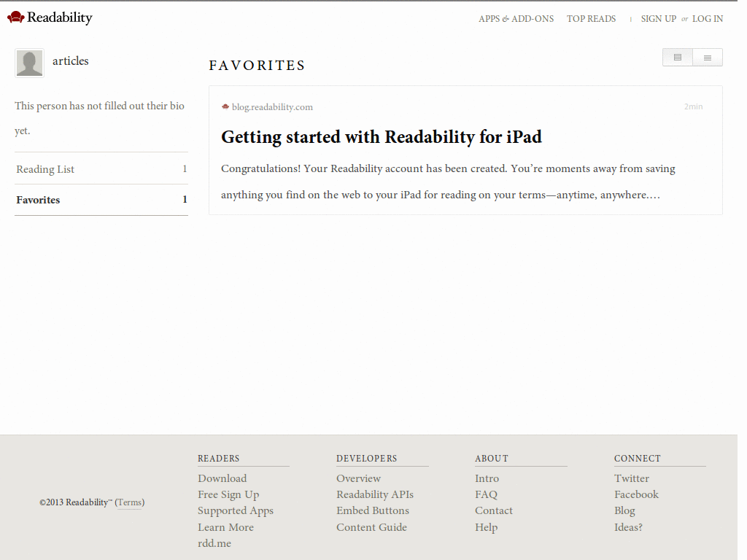747x560 pixels.
Task: Click the blog.readability.com source link
Action: pos(271,106)
